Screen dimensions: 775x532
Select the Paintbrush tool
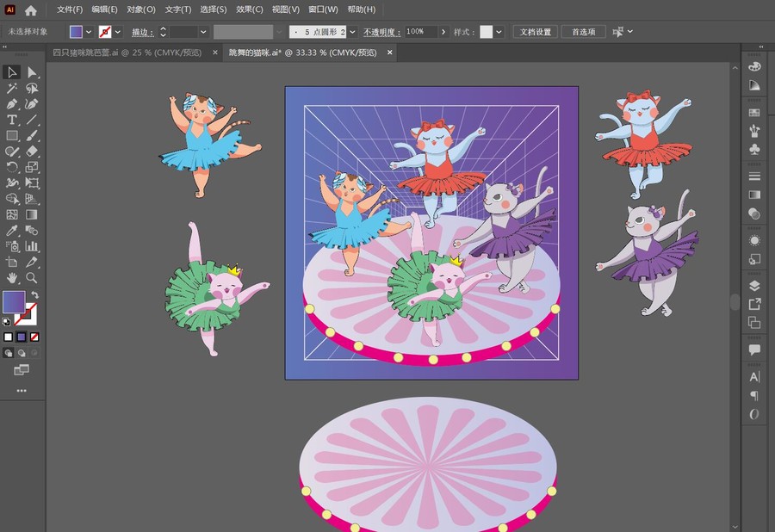point(32,136)
